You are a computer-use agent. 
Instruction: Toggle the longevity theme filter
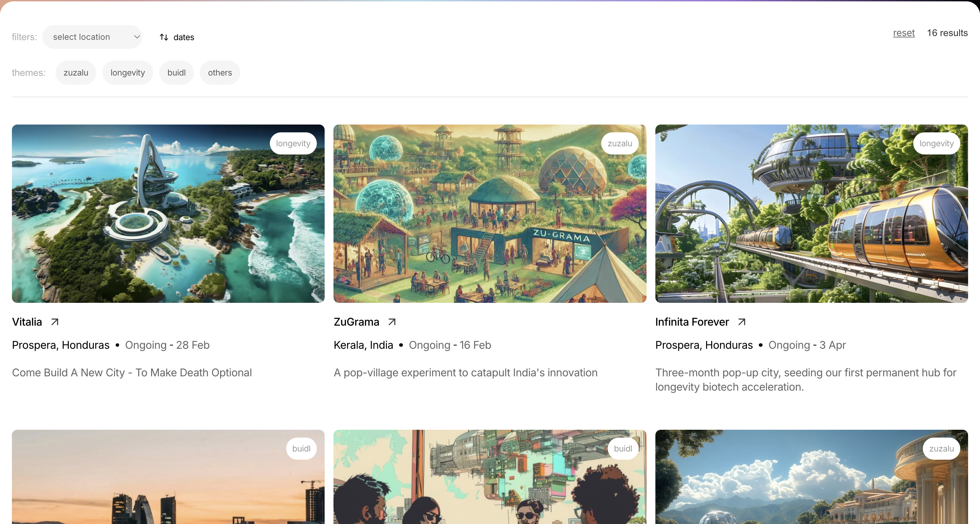(128, 73)
